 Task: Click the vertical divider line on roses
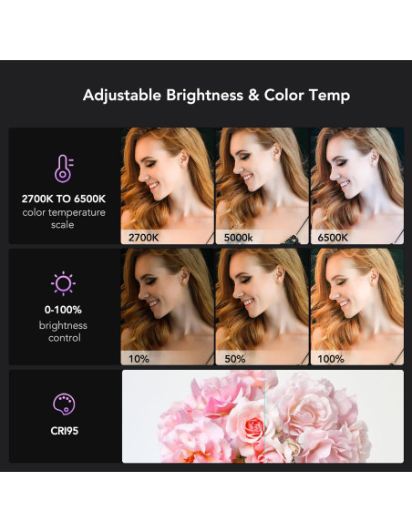pos(264,416)
